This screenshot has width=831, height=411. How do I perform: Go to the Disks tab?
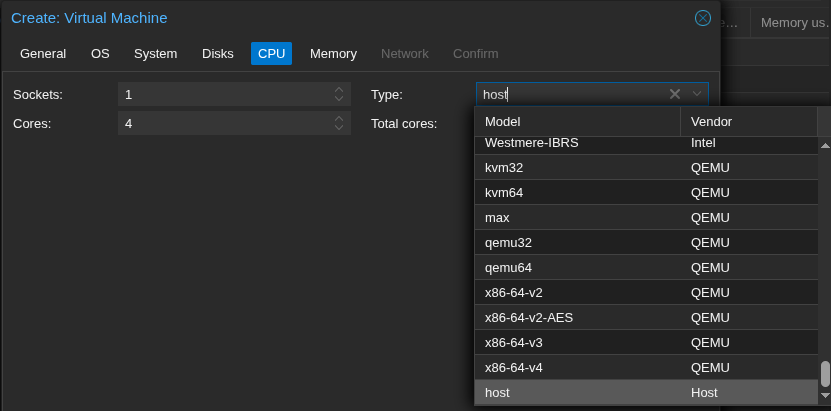pyautogui.click(x=218, y=53)
